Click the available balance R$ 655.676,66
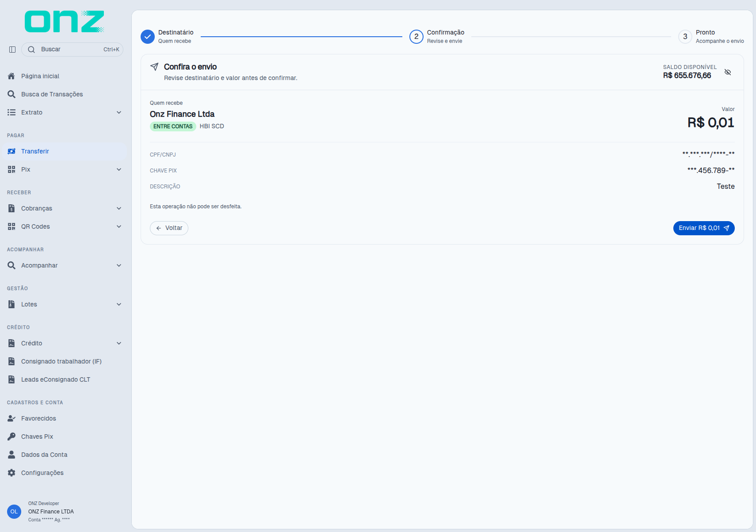This screenshot has width=756, height=532. pos(687,76)
